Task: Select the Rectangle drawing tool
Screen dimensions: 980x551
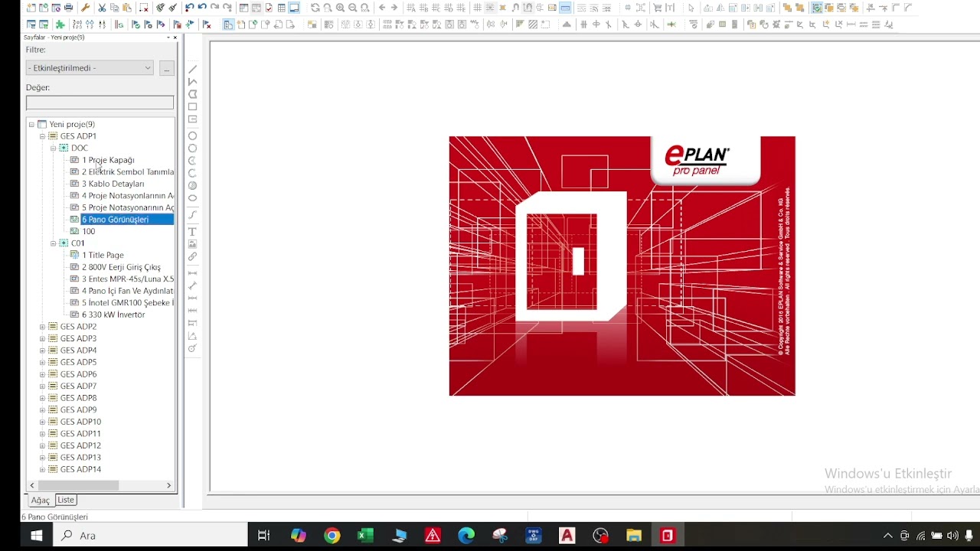Action: [193, 106]
